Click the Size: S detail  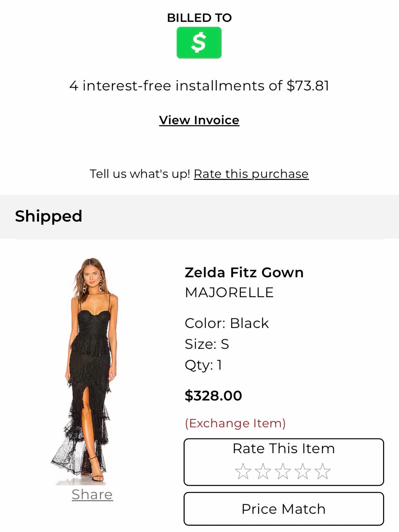pyautogui.click(x=207, y=344)
